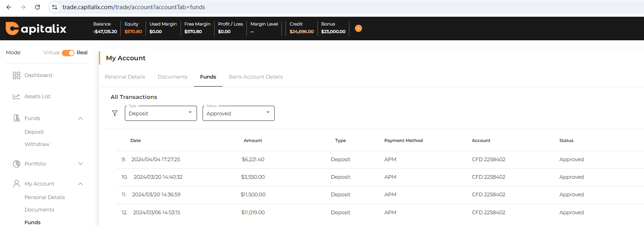644x227 pixels.
Task: Open the Deposit link in sidebar
Action: 34,132
